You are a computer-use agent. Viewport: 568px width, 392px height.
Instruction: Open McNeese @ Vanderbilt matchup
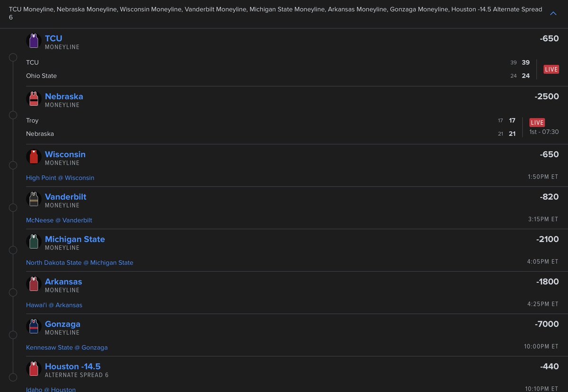[x=59, y=220]
